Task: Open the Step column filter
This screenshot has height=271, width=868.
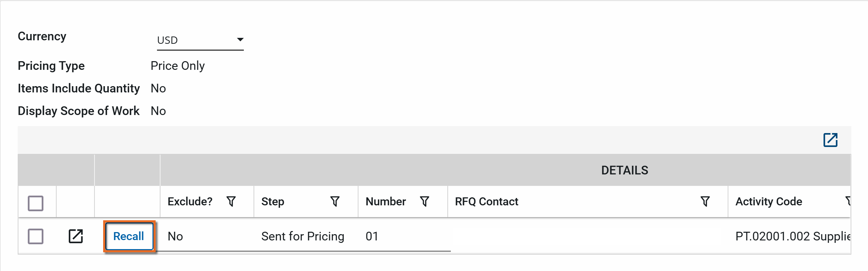Action: (x=335, y=202)
